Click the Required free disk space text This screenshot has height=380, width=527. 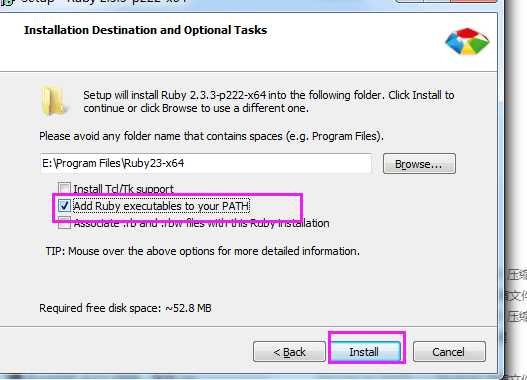click(125, 308)
